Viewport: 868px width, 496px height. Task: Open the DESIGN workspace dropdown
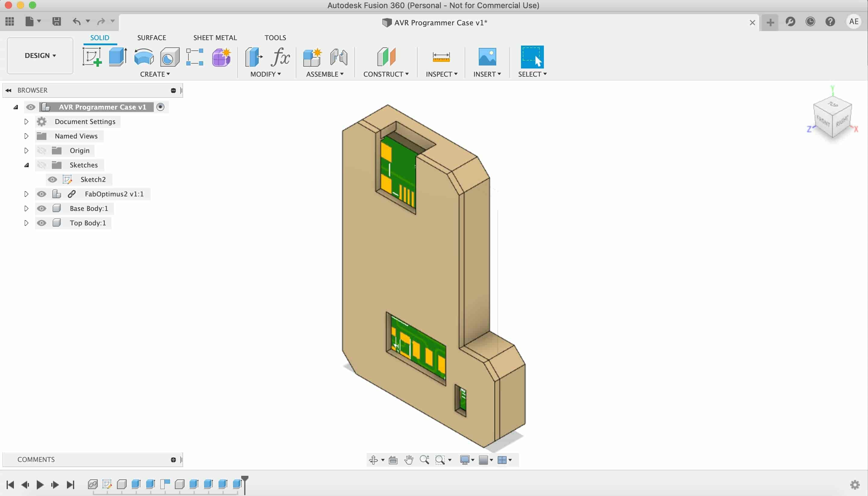click(x=40, y=56)
